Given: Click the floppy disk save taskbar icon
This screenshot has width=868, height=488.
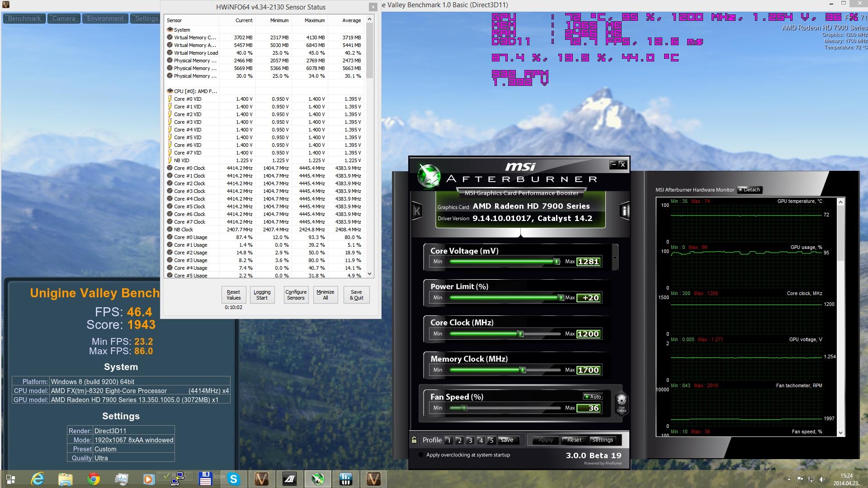Looking at the screenshot, I should (x=206, y=479).
